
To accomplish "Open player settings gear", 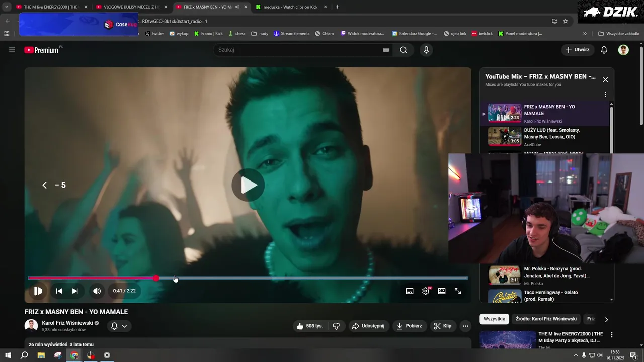I will coord(426,291).
